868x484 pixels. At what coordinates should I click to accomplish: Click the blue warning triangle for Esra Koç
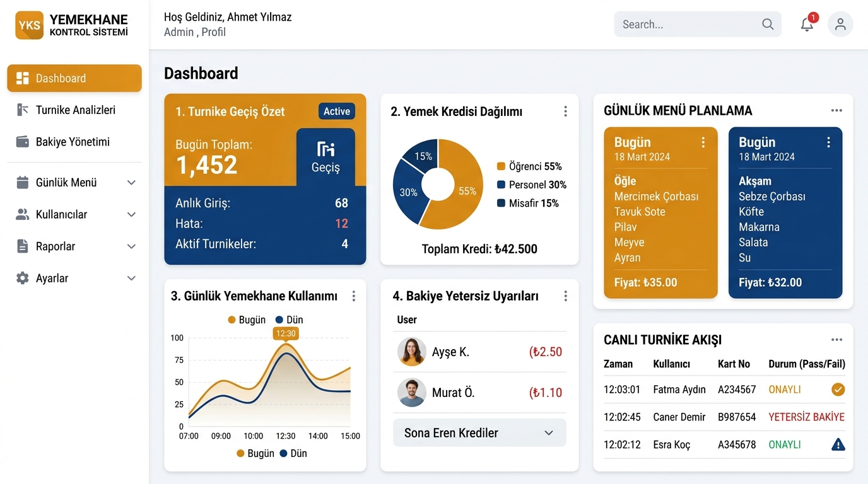click(838, 444)
